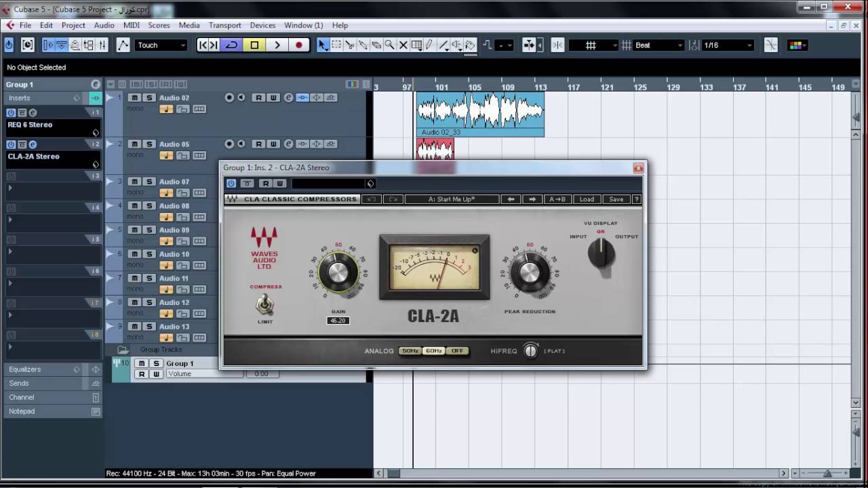Screen dimensions: 868x488
Task: Bypass the CLA-2A plugin power button
Action: click(231, 184)
